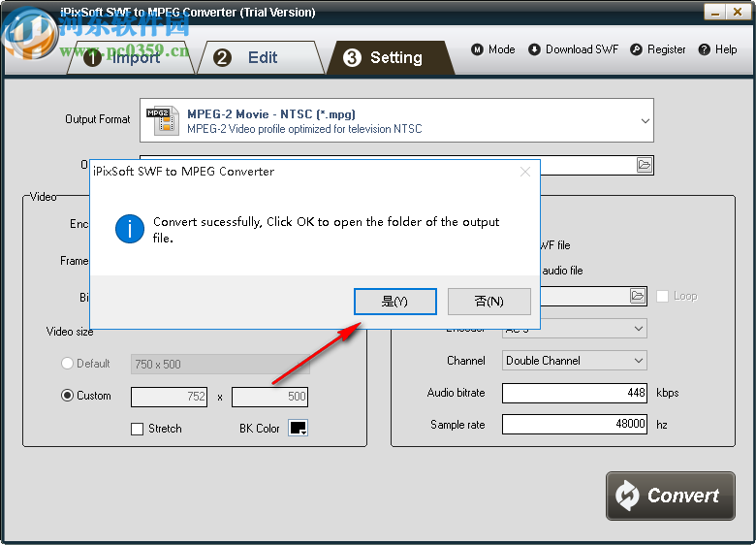Browse output folder with folder icon
The height and width of the screenshot is (545, 756).
(645, 165)
